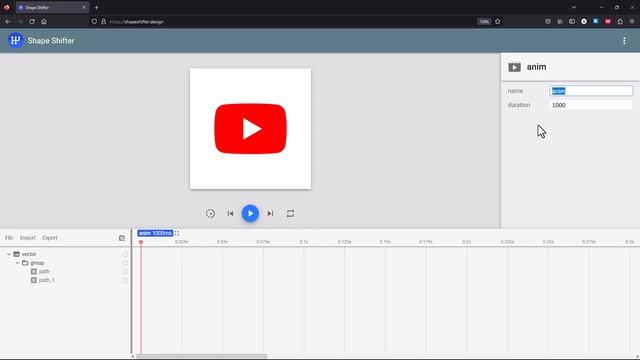Collapse the group layer
Viewport: 640px width, 360px height.
click(18, 263)
